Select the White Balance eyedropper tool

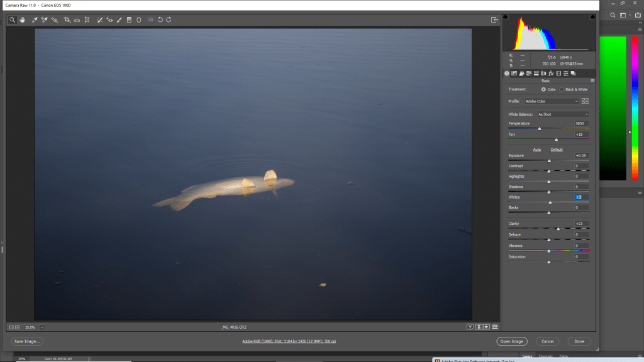[35, 19]
